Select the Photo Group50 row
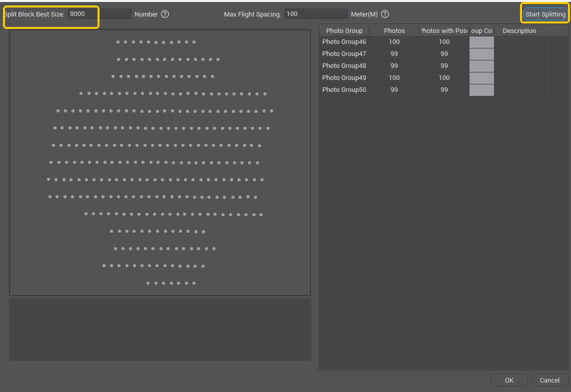Screen dimensions: 571x392 tap(344, 90)
